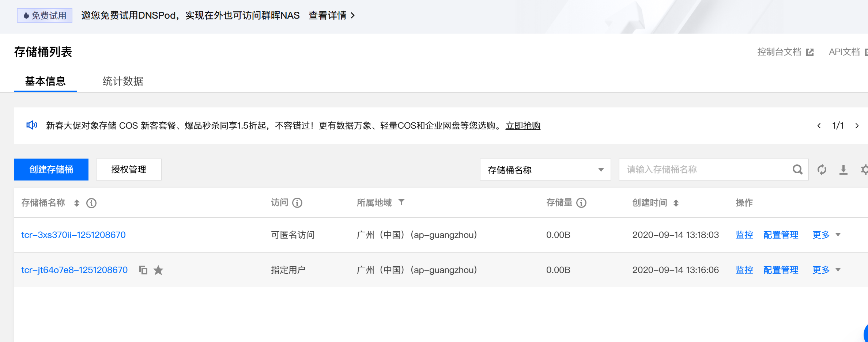
Task: Click the download list icon
Action: pyautogui.click(x=843, y=170)
